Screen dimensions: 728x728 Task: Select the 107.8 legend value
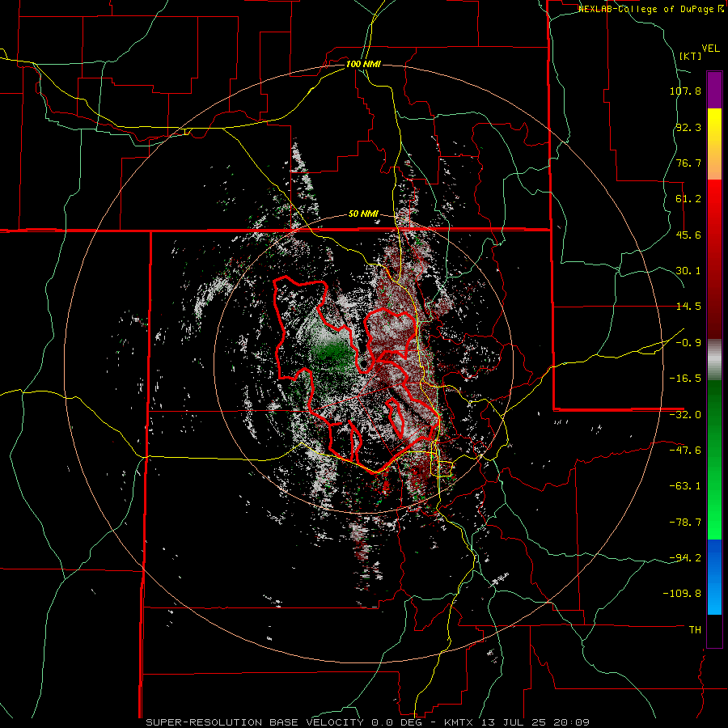(x=685, y=91)
